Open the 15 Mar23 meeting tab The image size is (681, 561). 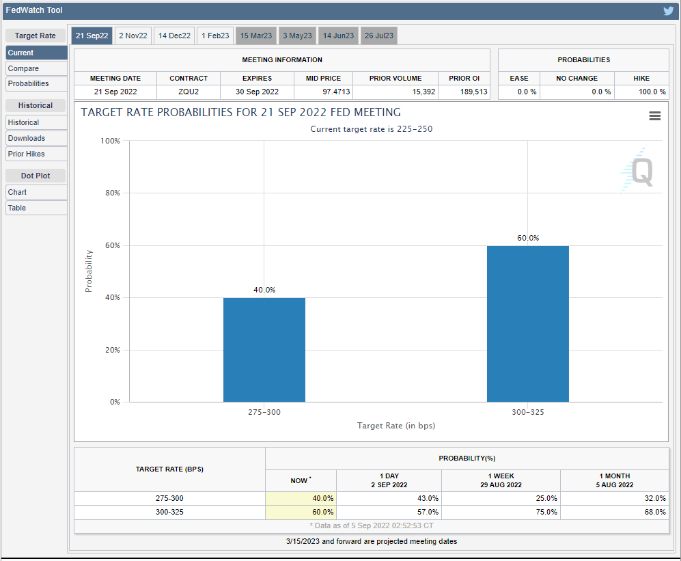click(256, 36)
